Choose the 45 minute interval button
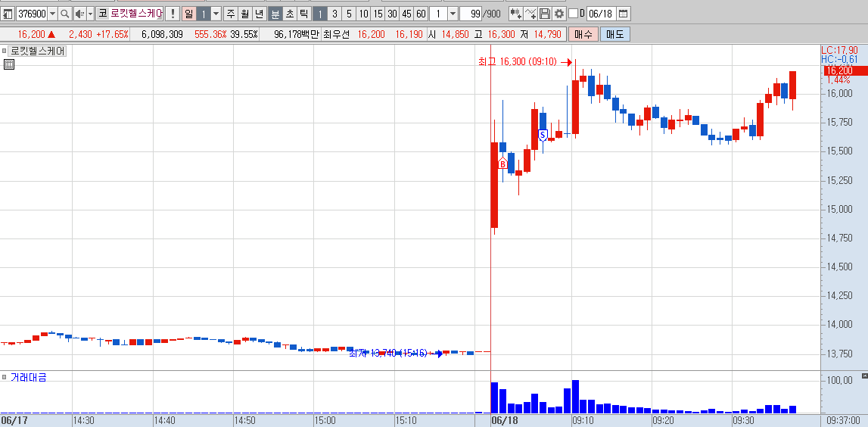Viewport: 868px width, 427px height. pos(406,14)
